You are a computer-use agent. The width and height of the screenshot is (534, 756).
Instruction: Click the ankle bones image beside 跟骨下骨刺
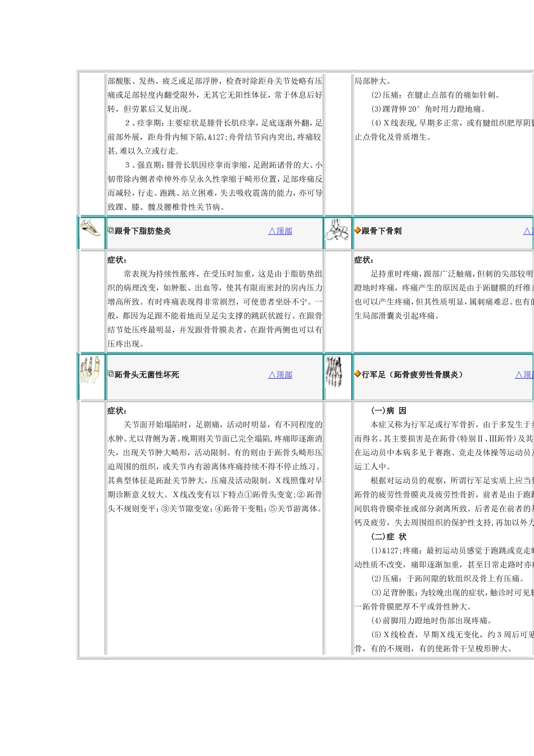337,229
